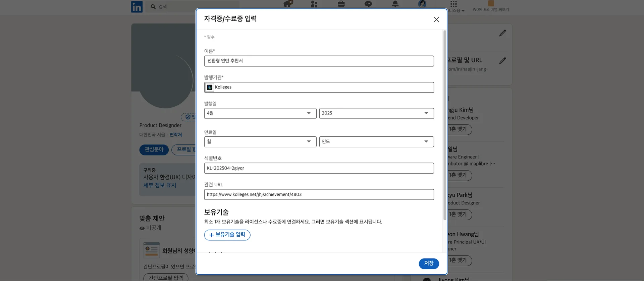The height and width of the screenshot is (281, 644).
Task: Open the Messaging speech bubble icon
Action: [368, 4]
